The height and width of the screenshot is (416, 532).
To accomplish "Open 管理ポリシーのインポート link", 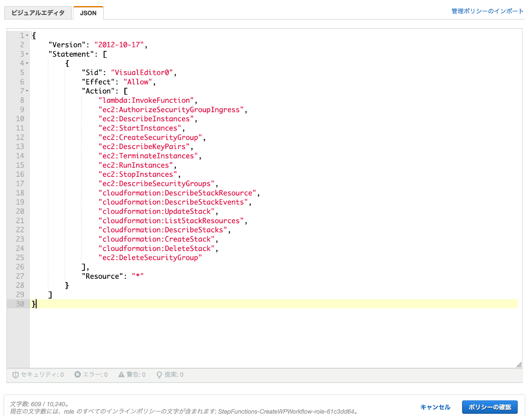I will point(487,11).
